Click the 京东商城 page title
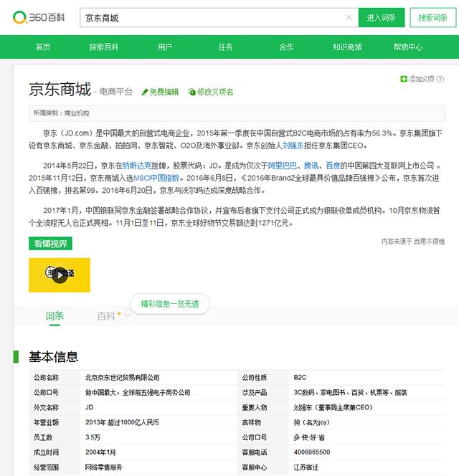Screen dimensions: 459x476 pos(60,89)
